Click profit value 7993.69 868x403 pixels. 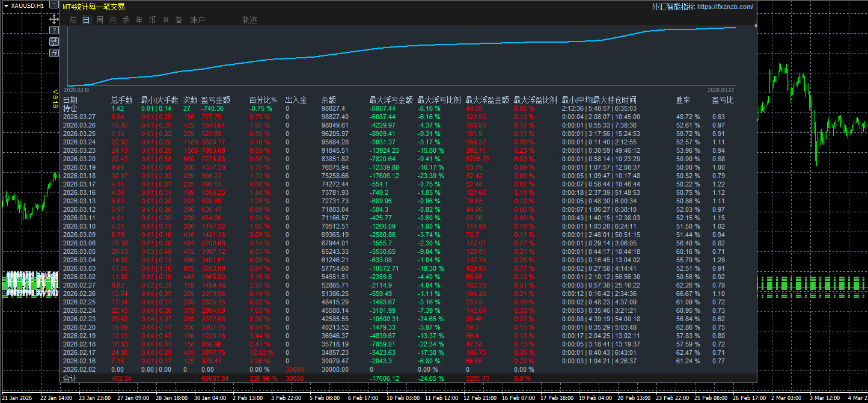(x=213, y=150)
